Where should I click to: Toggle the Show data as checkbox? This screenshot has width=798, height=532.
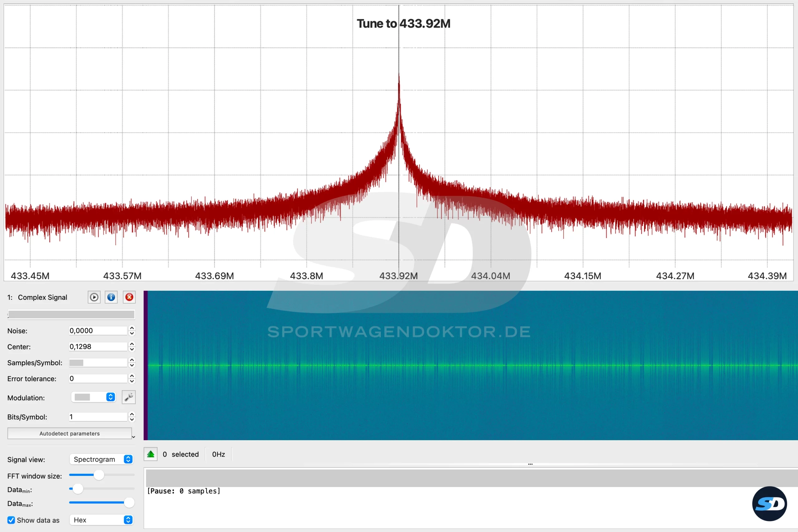pos(11,520)
